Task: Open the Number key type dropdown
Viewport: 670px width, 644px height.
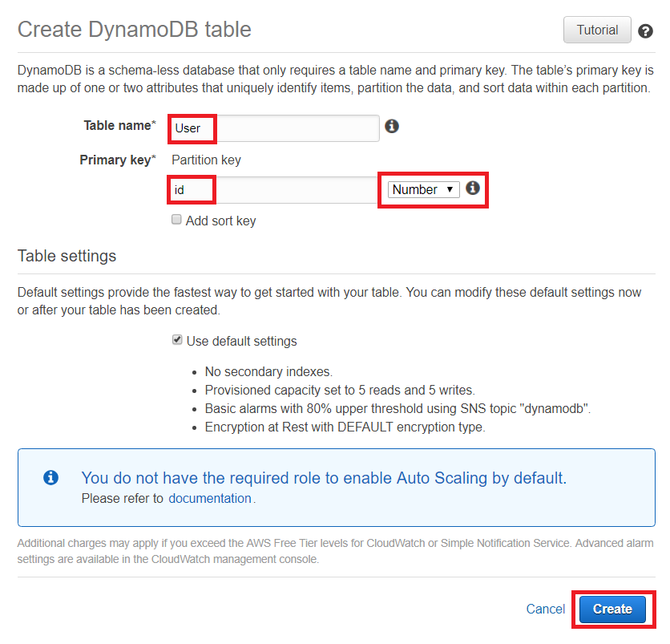Action: point(423,189)
